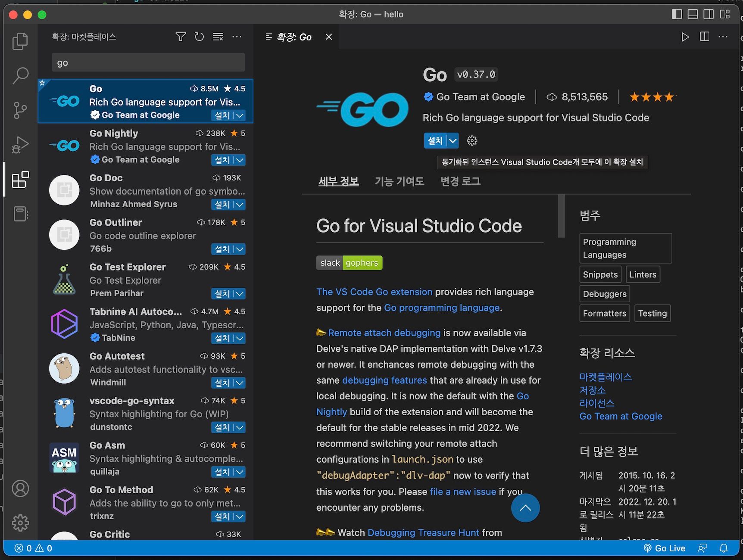
Task: Switch to the 기능 기여도 tab
Action: [399, 181]
